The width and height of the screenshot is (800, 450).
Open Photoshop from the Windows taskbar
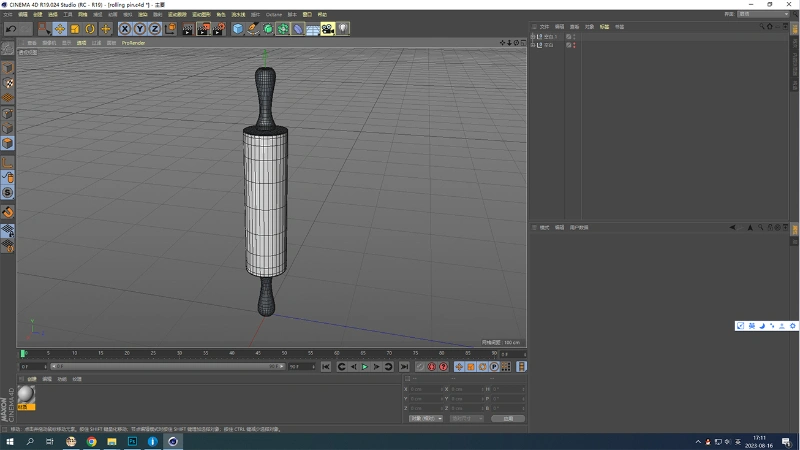point(132,441)
